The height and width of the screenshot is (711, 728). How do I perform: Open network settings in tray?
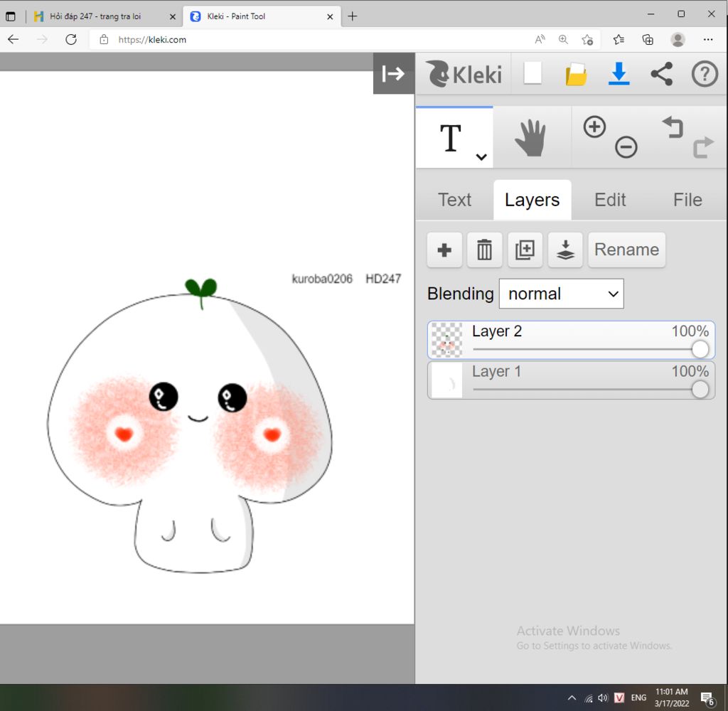[589, 697]
